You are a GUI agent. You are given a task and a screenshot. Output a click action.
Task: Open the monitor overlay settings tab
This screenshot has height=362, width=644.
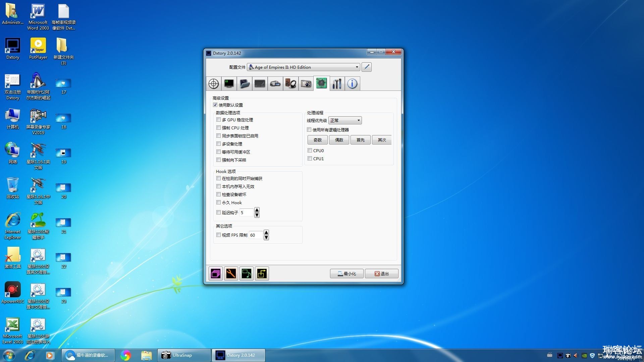229,83
